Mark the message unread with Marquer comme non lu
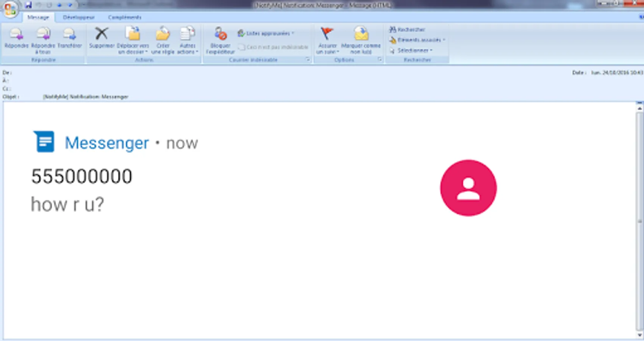The image size is (644, 341). click(361, 41)
